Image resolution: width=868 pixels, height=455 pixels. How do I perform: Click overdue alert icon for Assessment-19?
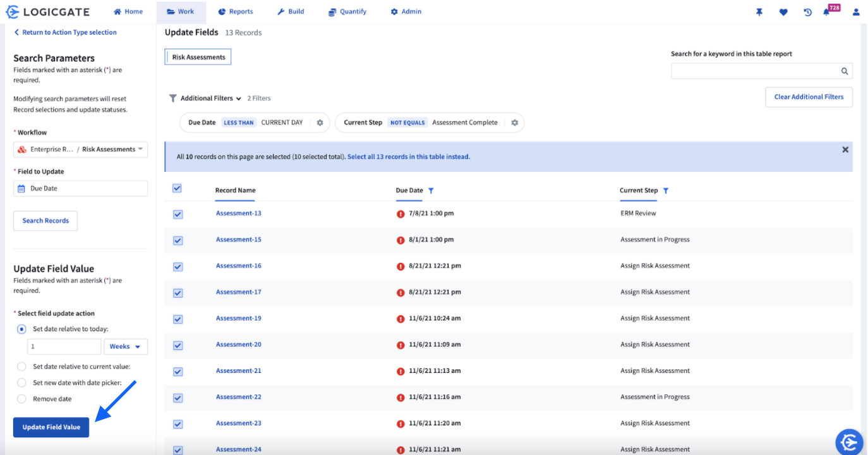[x=401, y=318]
